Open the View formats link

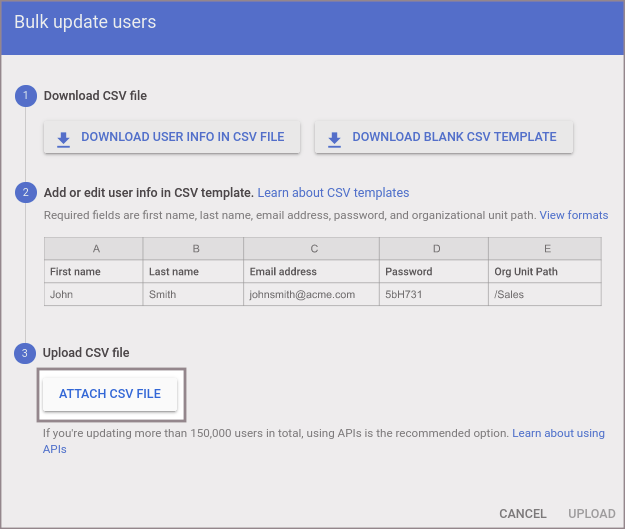coord(573,215)
